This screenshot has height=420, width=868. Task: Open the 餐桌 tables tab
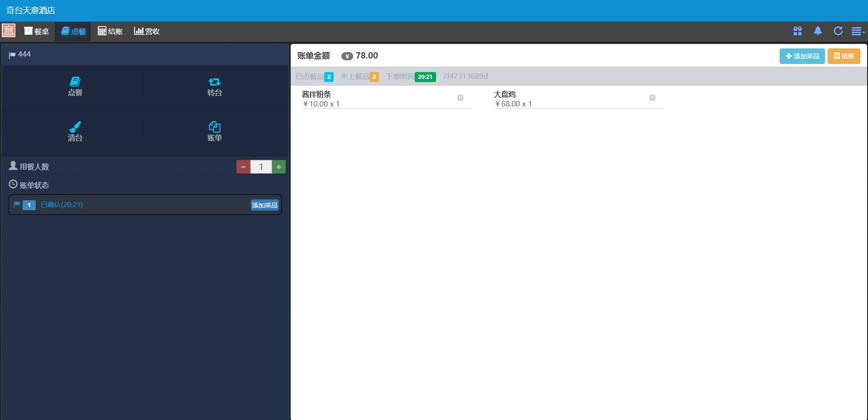pos(37,31)
